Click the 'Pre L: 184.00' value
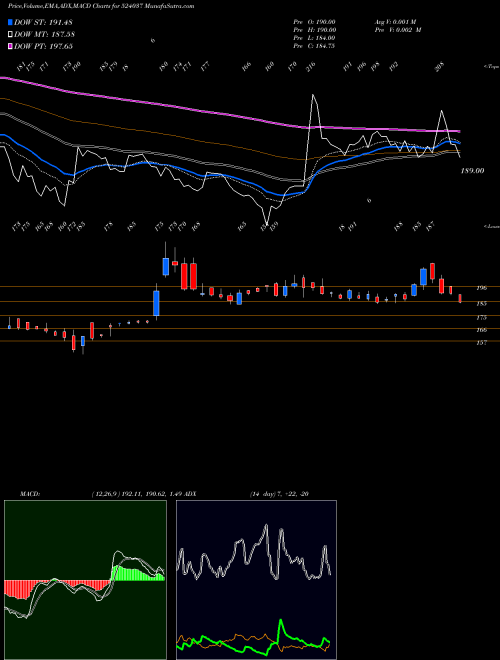 pos(314,38)
